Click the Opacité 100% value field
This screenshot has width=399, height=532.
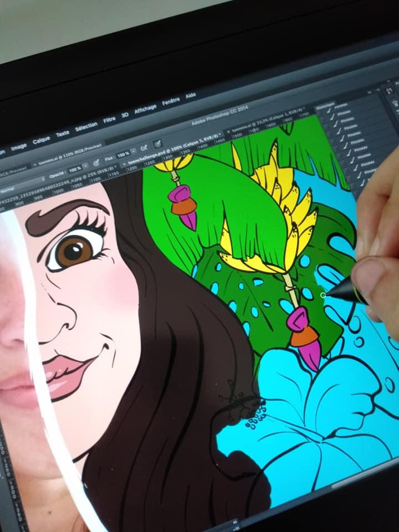click(x=75, y=168)
